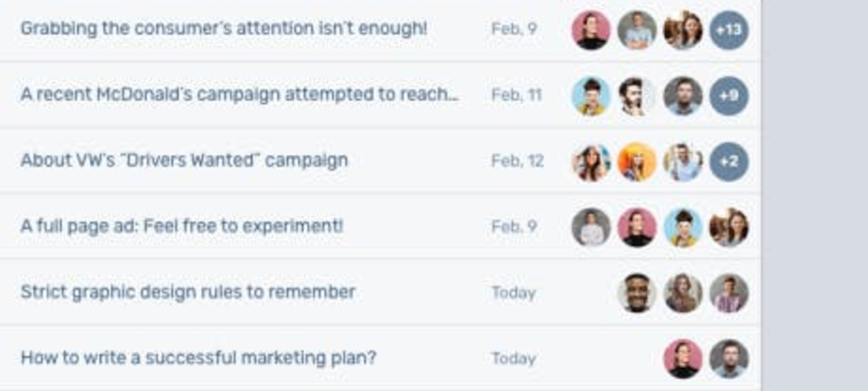Click orange-background avatar in VW campaign row
The height and width of the screenshot is (391, 868).
(x=637, y=161)
